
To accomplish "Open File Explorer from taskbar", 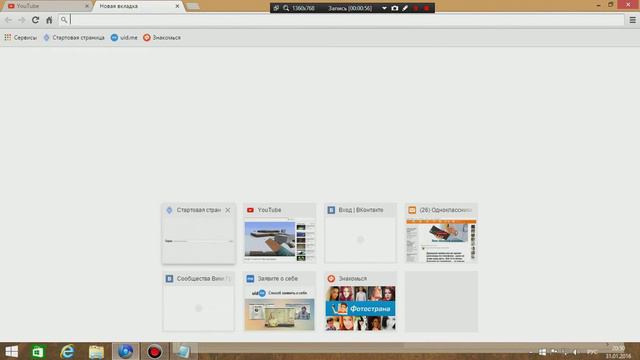I will pos(96,351).
